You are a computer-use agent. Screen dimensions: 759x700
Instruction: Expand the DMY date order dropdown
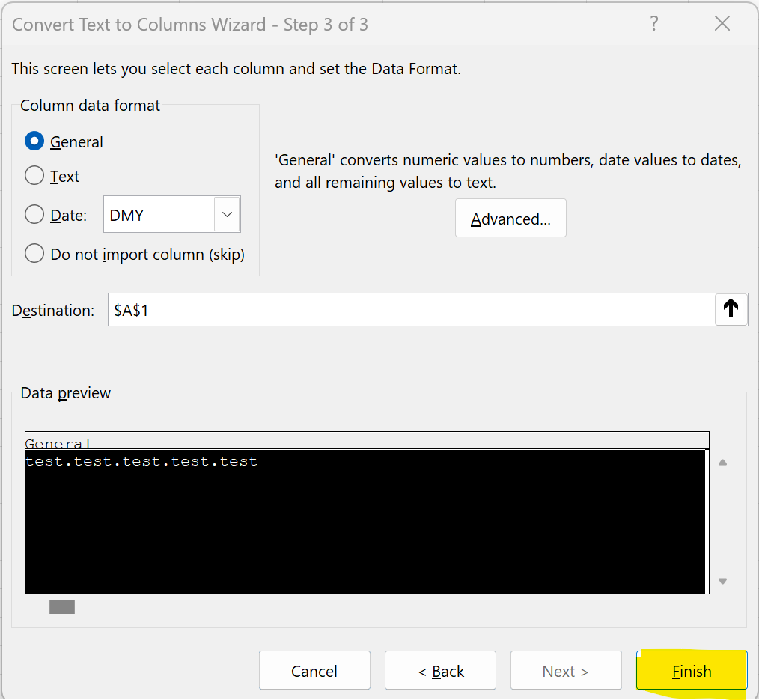point(227,215)
